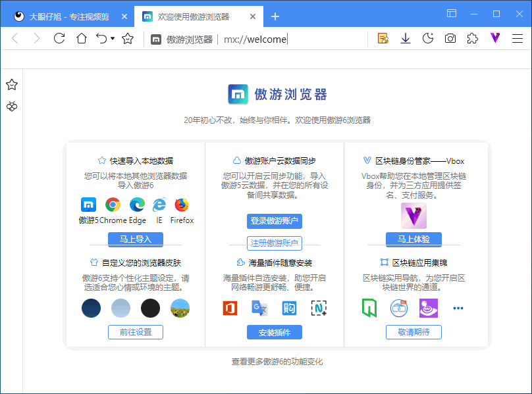The width and height of the screenshot is (532, 394).
Task: Click the 区块链身份管家——Vbox heading
Action: [413, 160]
